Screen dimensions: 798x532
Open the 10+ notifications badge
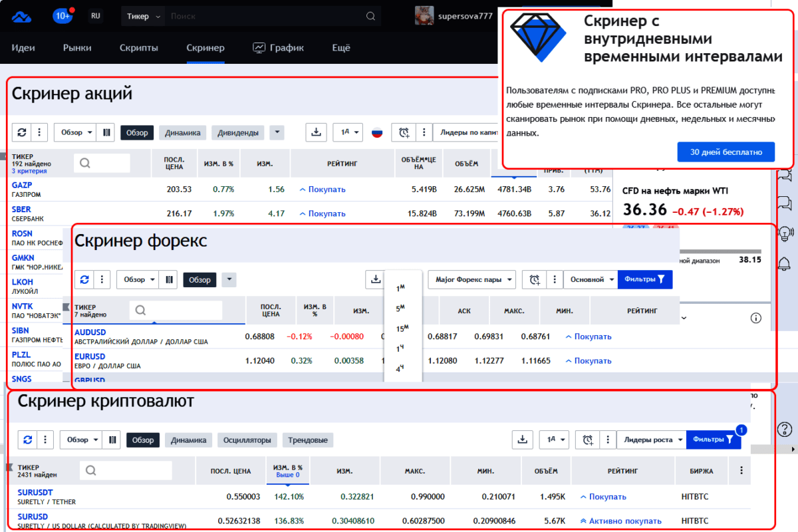tap(63, 16)
